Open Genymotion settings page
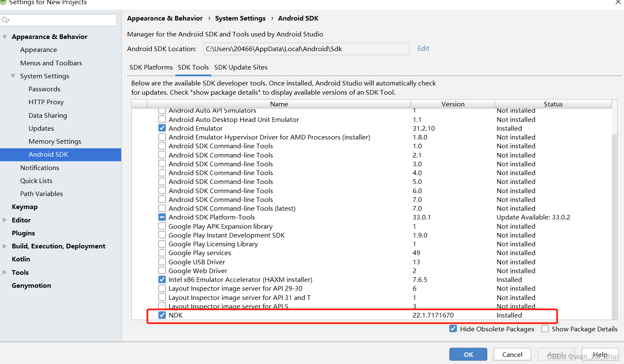624x364 pixels. coord(31,285)
